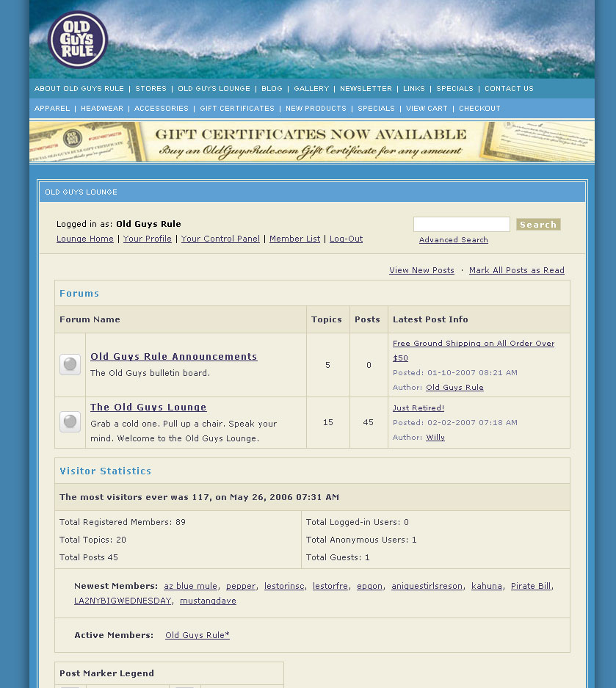Select Newsletter in top navigation
The width and height of the screenshot is (616, 688).
click(366, 89)
